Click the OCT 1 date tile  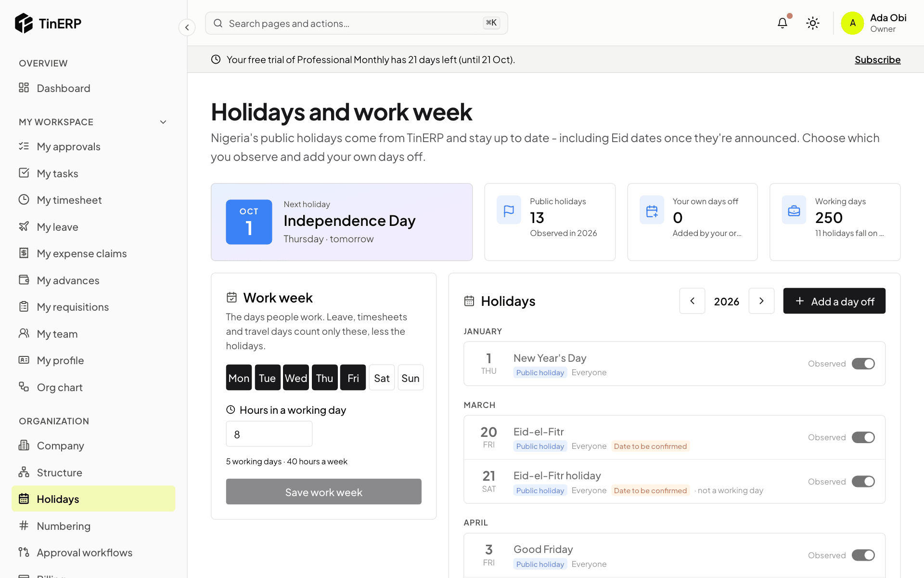point(249,222)
